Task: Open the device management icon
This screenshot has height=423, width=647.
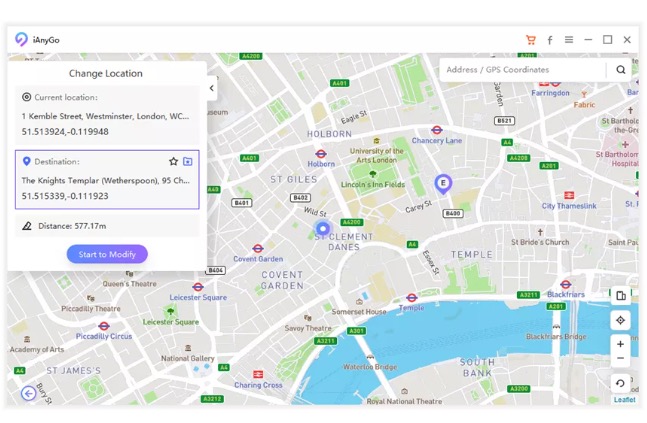Action: 620,296
